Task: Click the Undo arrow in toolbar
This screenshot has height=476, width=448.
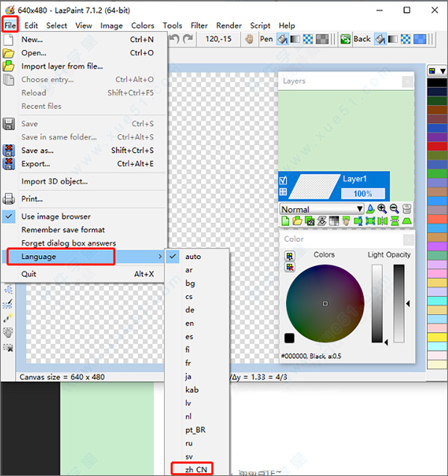Action: point(174,39)
